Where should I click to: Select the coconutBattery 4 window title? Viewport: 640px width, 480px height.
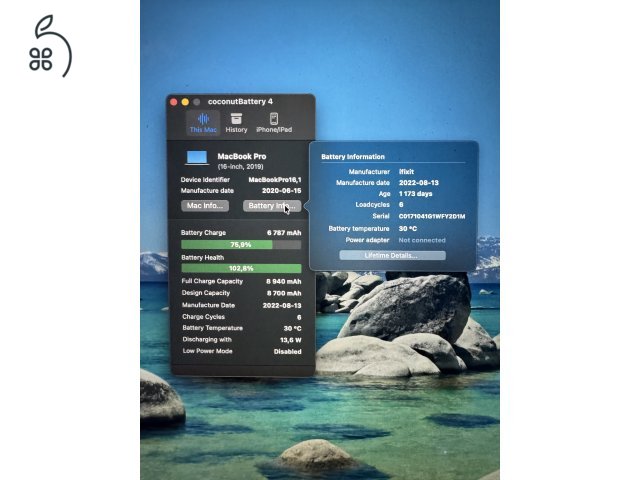(x=240, y=102)
